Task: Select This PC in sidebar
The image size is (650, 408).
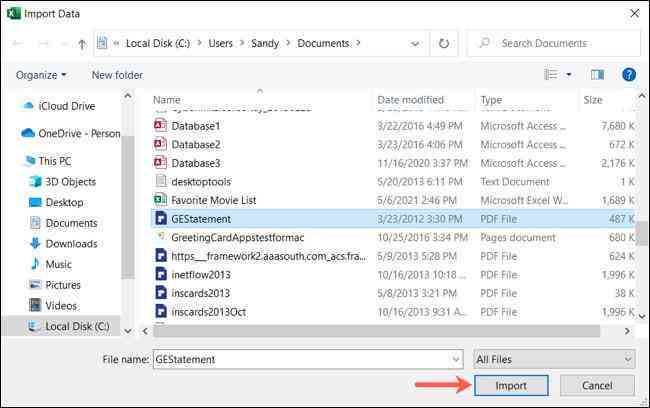Action: [48, 161]
